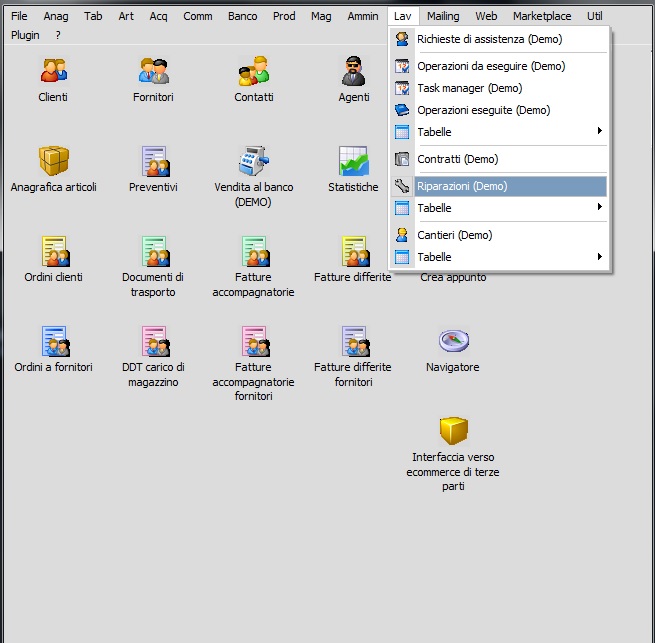This screenshot has width=655, height=643.
Task: Open the Acq menu
Action: [158, 16]
